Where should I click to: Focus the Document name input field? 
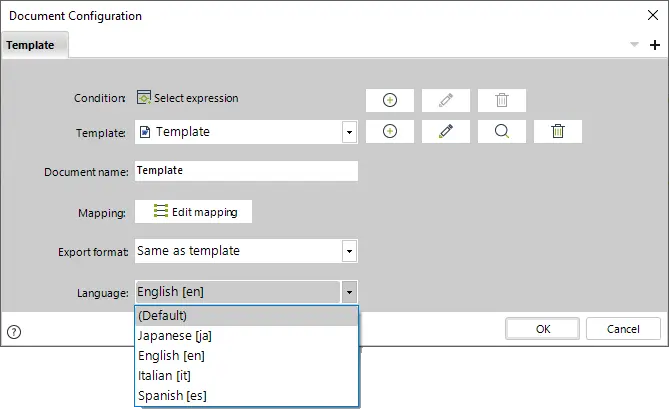[x=246, y=171]
